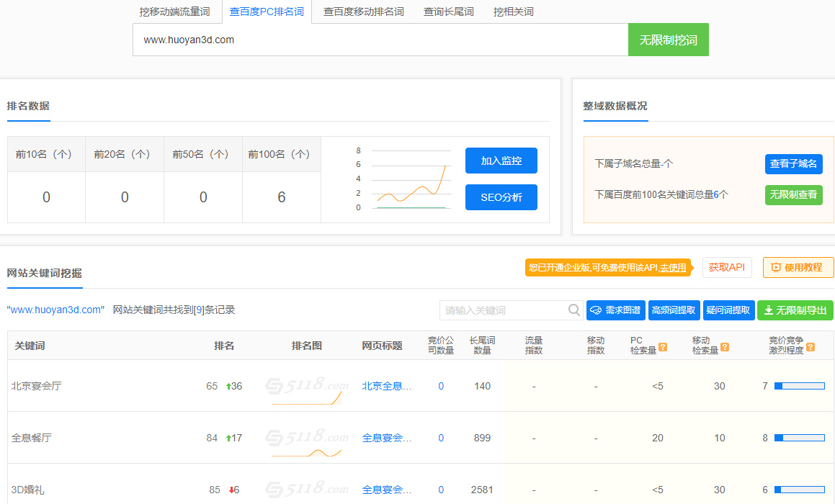The width and height of the screenshot is (835, 504).
Task: Open the page title link in 全息餐厅 row
Action: click(x=387, y=438)
